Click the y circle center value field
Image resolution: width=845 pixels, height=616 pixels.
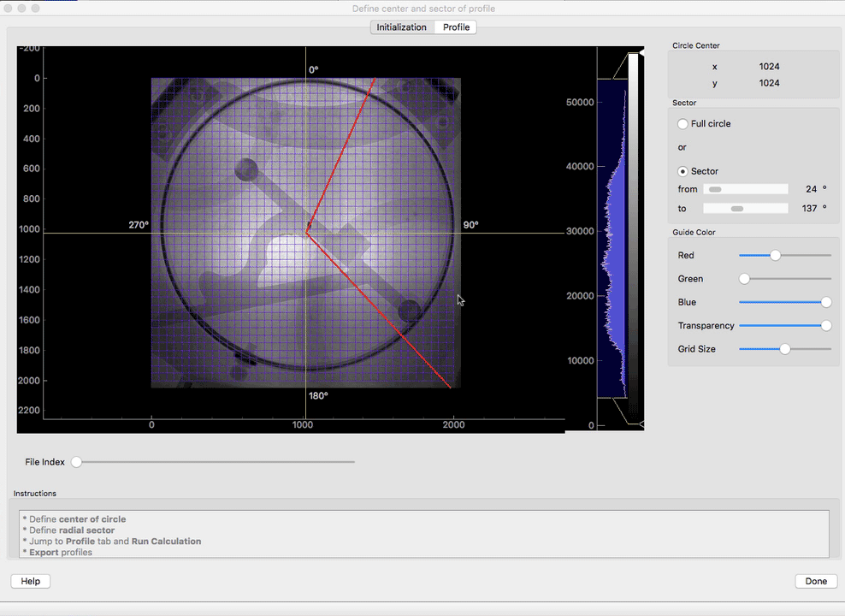tap(768, 83)
